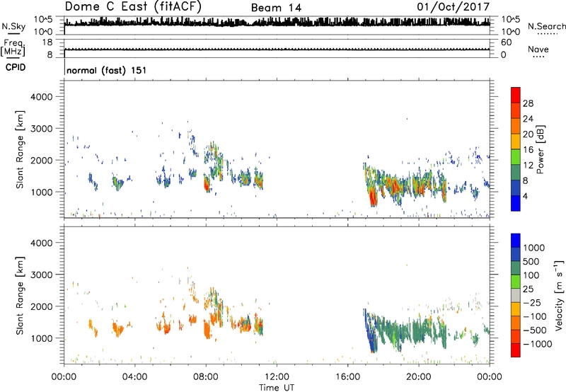Click the 'Nave' legend label
Screen dimensions: 566x392
[538, 49]
